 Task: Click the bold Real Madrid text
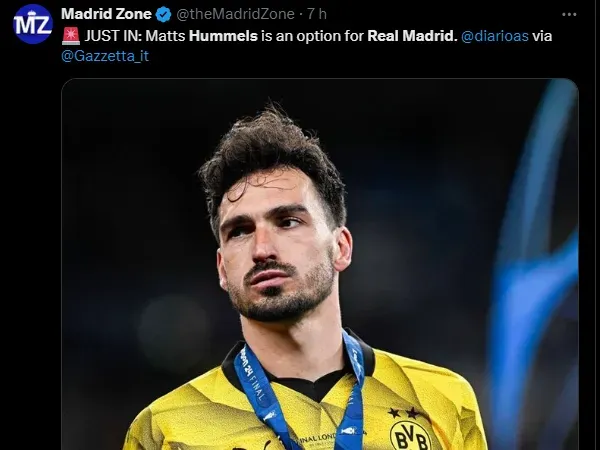[x=412, y=36]
